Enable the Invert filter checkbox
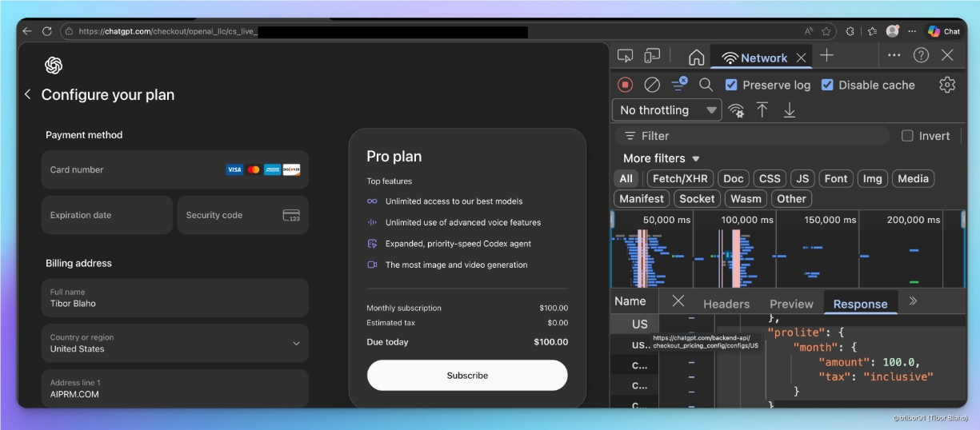This screenshot has height=430, width=980. (907, 136)
